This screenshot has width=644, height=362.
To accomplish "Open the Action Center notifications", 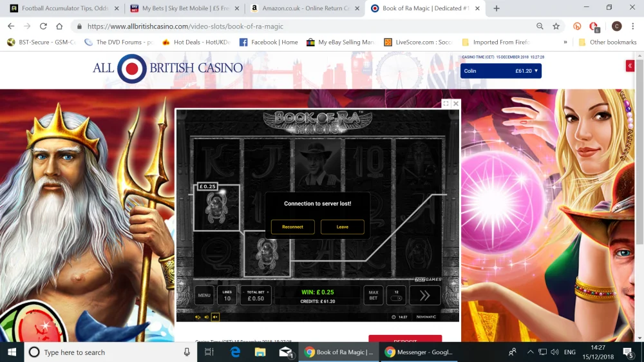I will [628, 352].
